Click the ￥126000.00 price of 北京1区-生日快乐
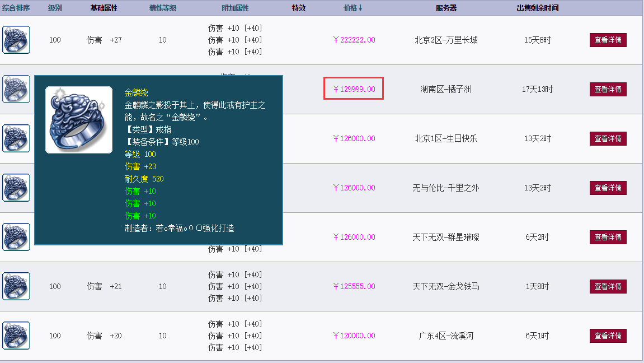 point(353,138)
